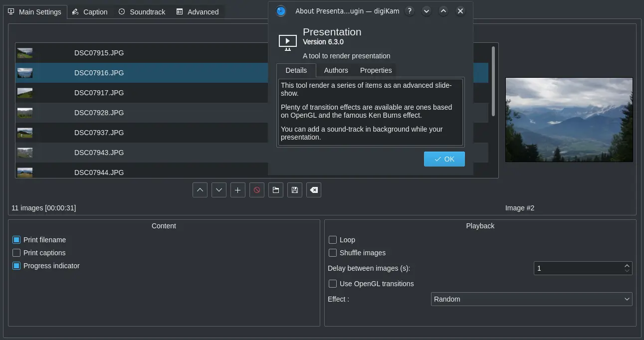Increase delay between images with the stepper
The image size is (644, 340).
coord(627,265)
